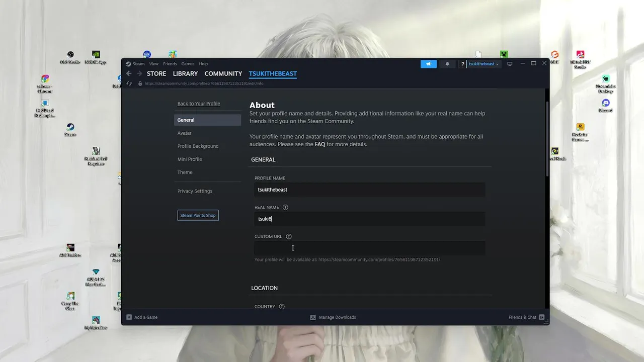The height and width of the screenshot is (362, 644).
Task: Open NVIDIA App desktop shortcut
Action: tap(96, 57)
